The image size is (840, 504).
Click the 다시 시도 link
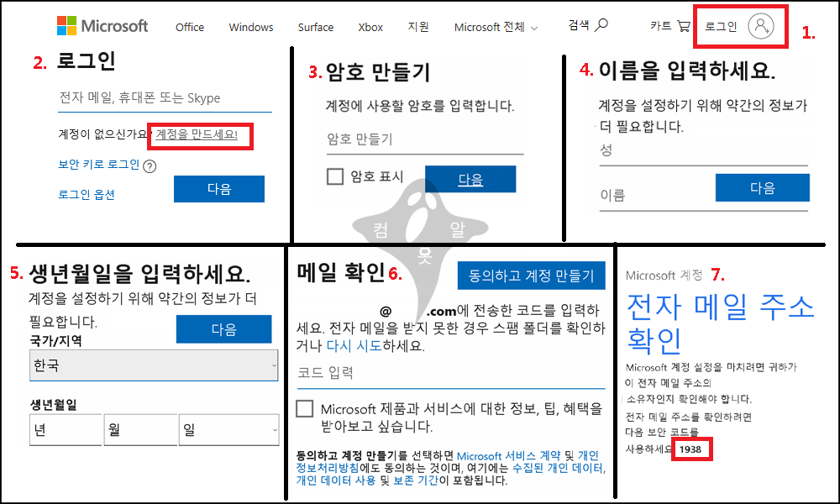click(354, 346)
